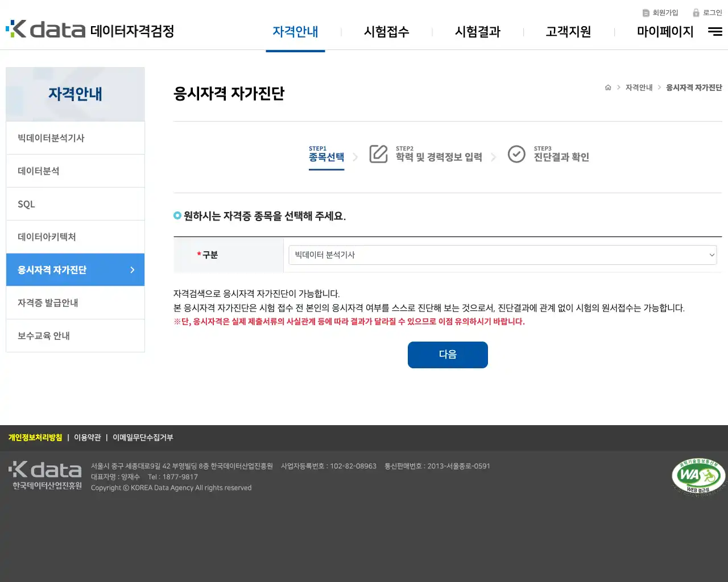Open the hamburger menu icon
Image resolution: width=728 pixels, height=582 pixels.
coord(715,32)
